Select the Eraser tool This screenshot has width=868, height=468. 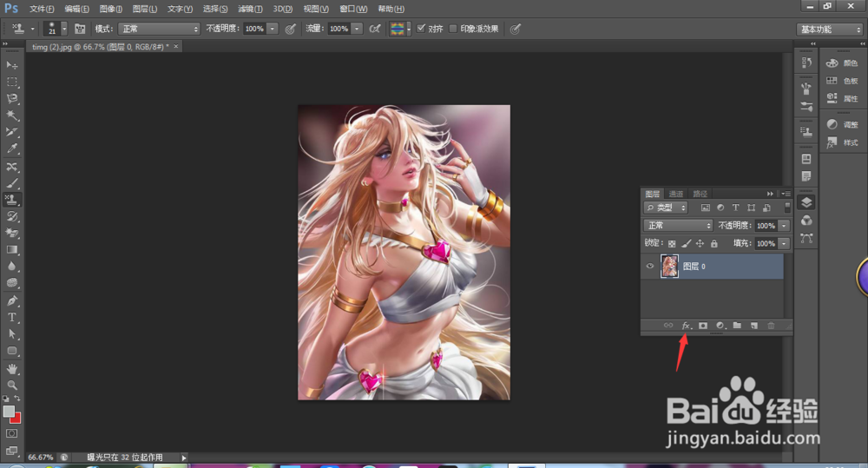(11, 234)
